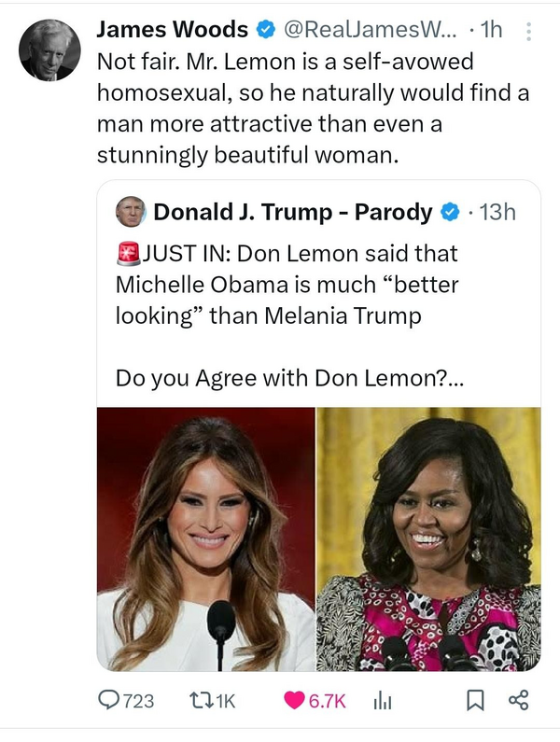560x742 pixels.
Task: Open the three-dot more options menu
Action: coord(529,31)
